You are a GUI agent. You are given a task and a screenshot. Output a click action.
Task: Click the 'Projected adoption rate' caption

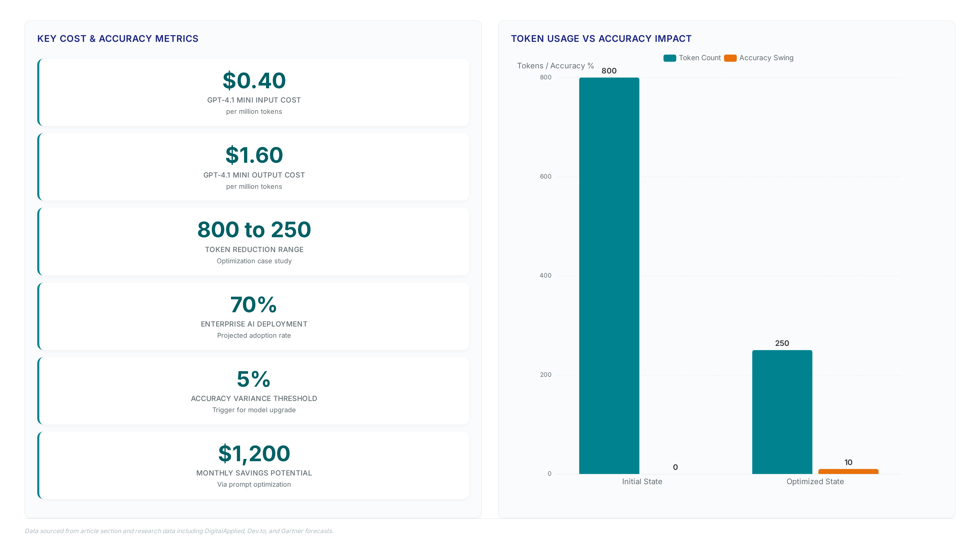click(x=254, y=335)
